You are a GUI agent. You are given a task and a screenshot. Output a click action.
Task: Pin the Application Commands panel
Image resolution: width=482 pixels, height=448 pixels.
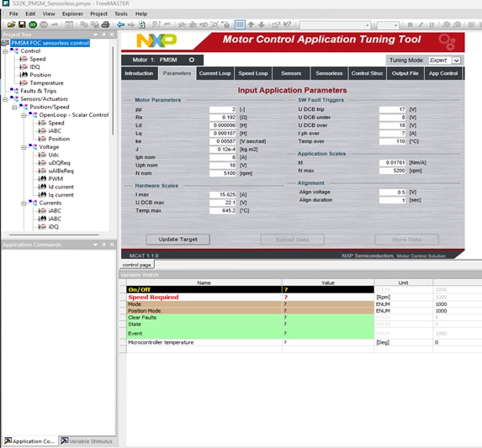[x=104, y=245]
